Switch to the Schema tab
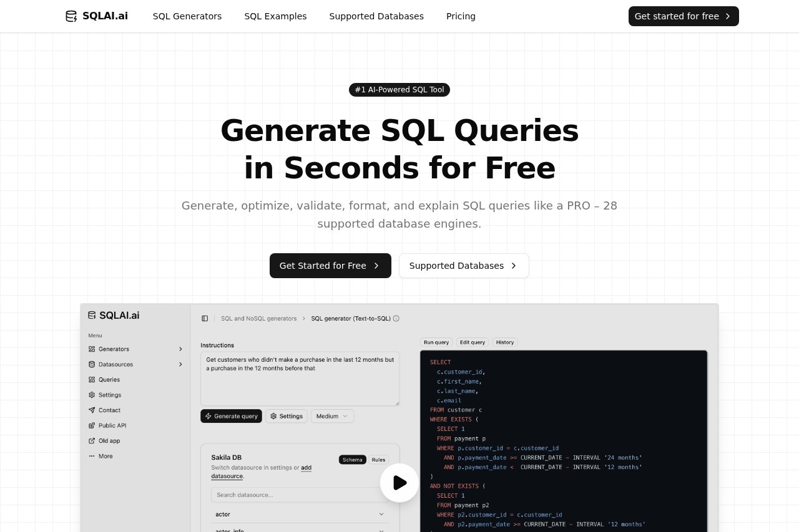 tap(353, 460)
